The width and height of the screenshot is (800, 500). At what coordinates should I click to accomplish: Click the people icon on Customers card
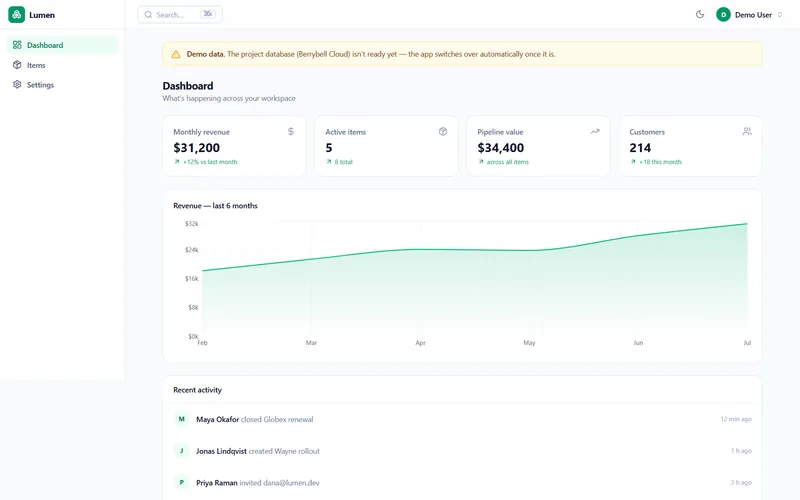click(747, 132)
